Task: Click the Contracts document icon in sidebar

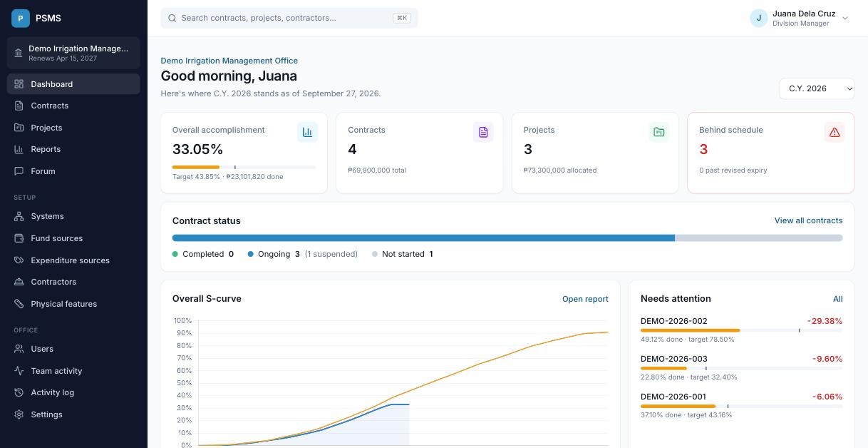Action: [x=19, y=106]
